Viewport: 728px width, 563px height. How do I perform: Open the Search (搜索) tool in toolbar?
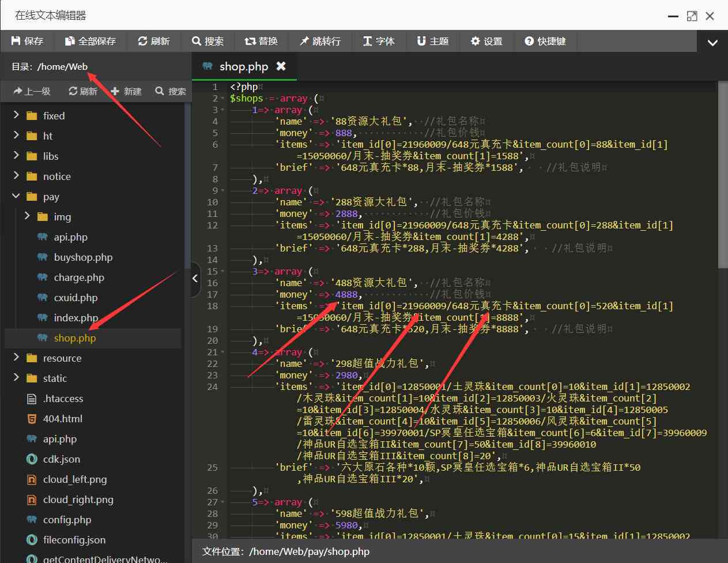click(x=208, y=41)
